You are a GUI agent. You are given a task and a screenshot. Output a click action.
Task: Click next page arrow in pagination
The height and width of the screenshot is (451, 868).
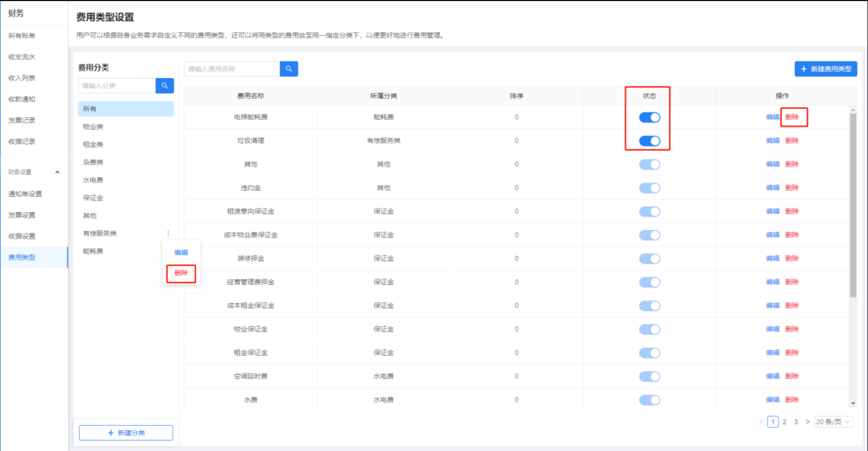808,422
